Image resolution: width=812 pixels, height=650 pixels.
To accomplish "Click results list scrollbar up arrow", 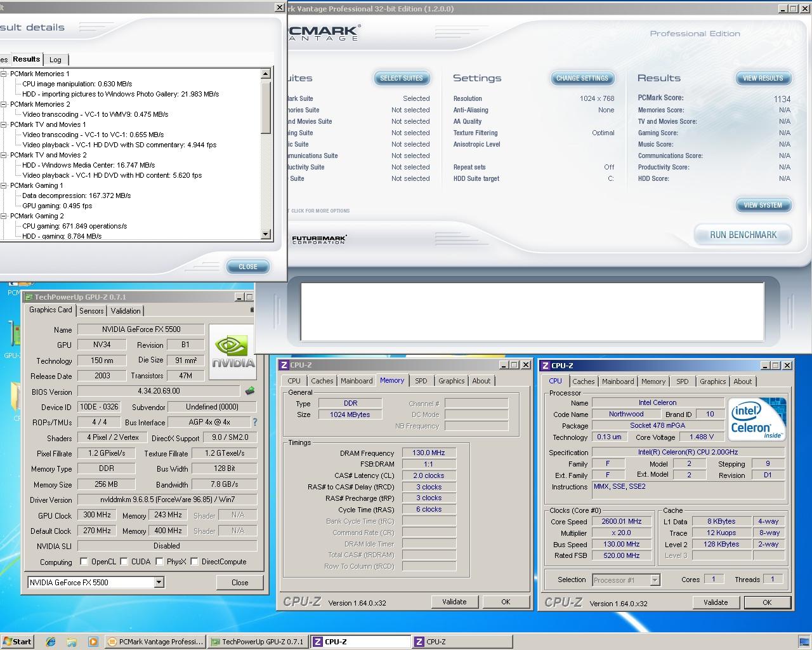I will [x=266, y=74].
